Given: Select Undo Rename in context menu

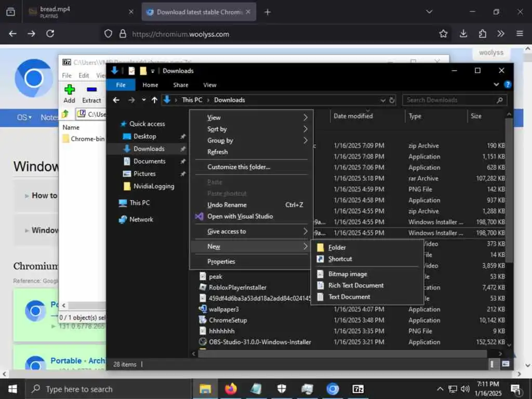Looking at the screenshot, I should (x=251, y=205).
